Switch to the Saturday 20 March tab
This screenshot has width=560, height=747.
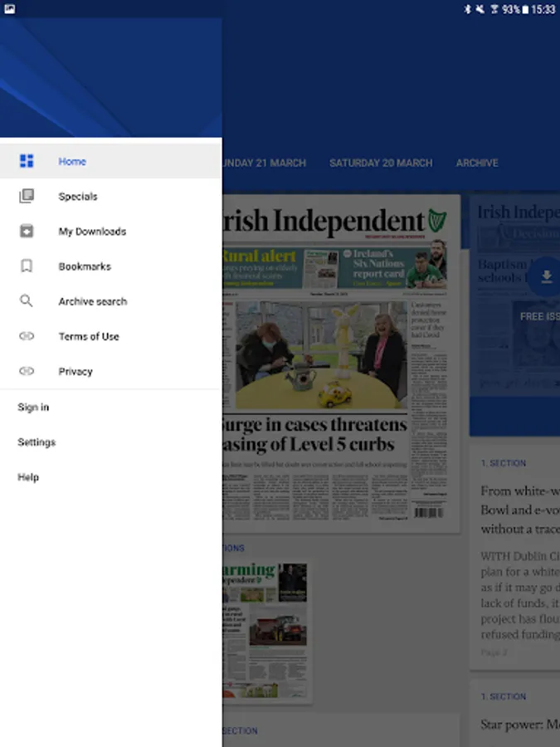point(381,163)
